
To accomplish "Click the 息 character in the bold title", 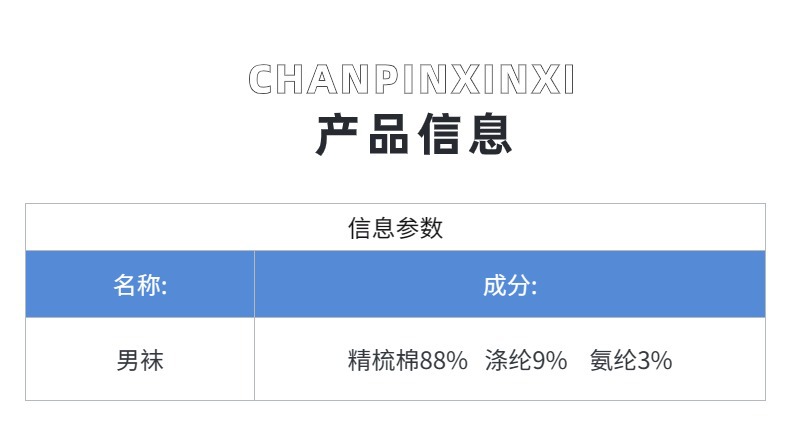I will (x=490, y=136).
